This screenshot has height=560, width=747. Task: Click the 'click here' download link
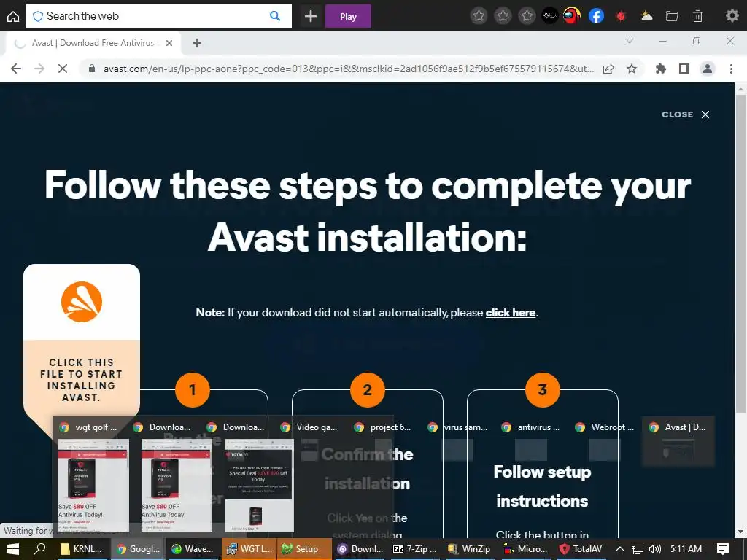(x=510, y=313)
